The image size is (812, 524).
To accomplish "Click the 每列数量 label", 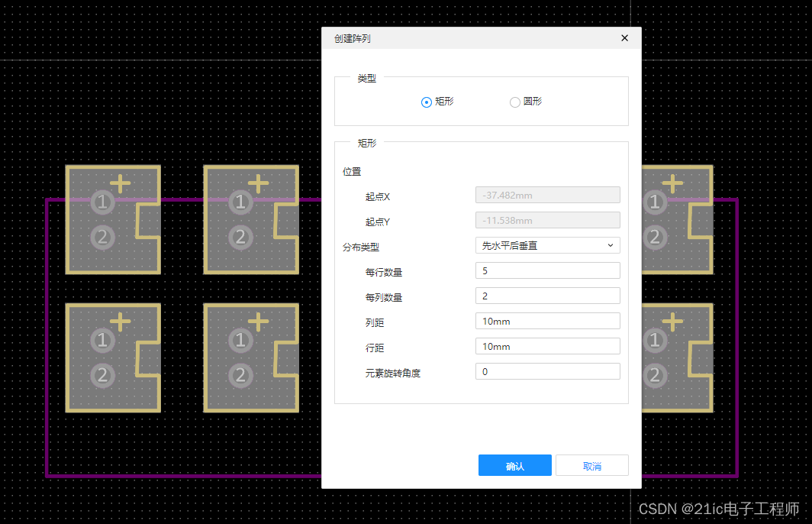I will click(x=384, y=297).
